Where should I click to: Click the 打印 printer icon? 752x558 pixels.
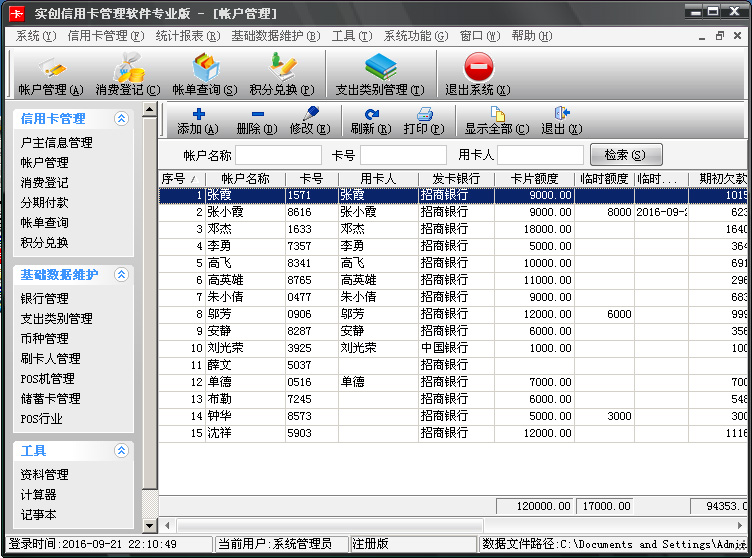[423, 121]
